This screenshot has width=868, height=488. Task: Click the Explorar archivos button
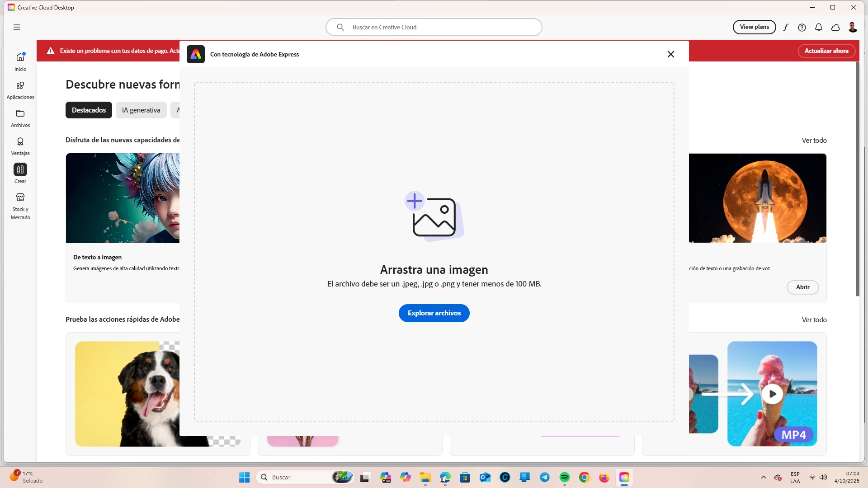434,313
